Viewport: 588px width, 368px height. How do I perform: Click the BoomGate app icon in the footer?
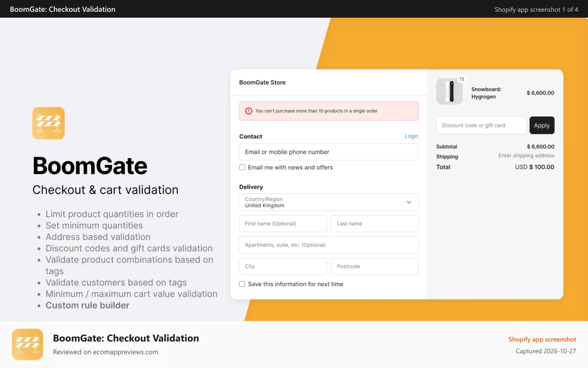coord(27,344)
